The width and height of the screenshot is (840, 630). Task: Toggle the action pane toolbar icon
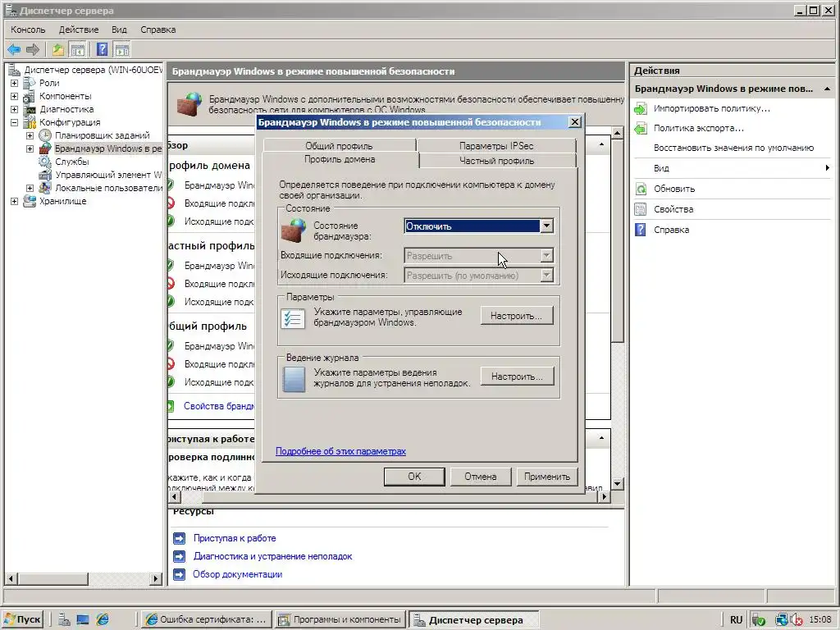[122, 50]
